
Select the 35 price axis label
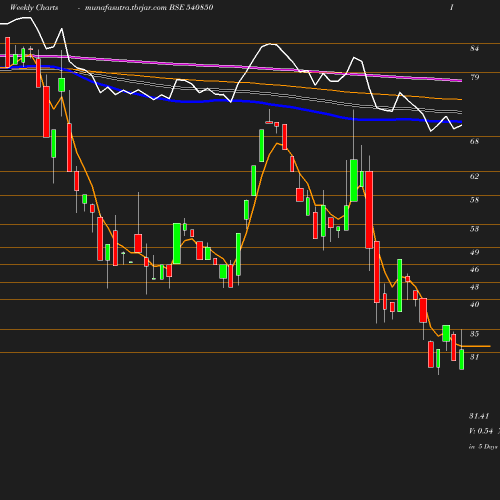tap(474, 334)
